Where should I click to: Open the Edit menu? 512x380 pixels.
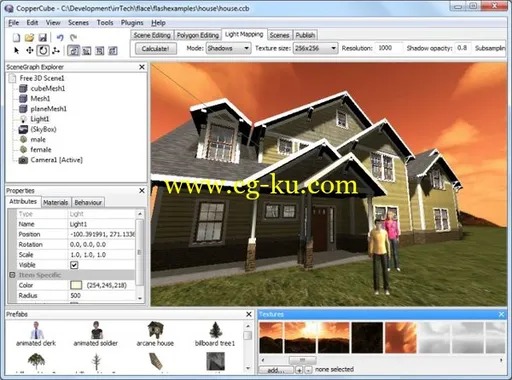(x=32, y=23)
